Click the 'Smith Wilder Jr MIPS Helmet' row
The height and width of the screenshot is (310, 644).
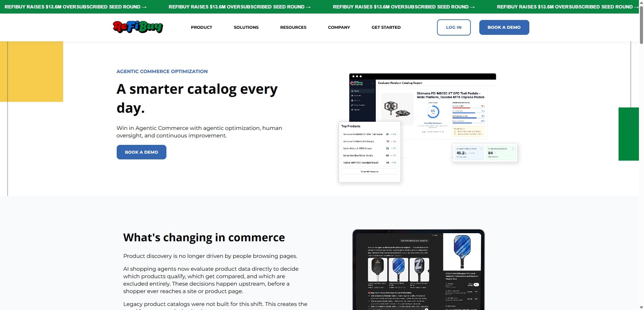pos(369,149)
